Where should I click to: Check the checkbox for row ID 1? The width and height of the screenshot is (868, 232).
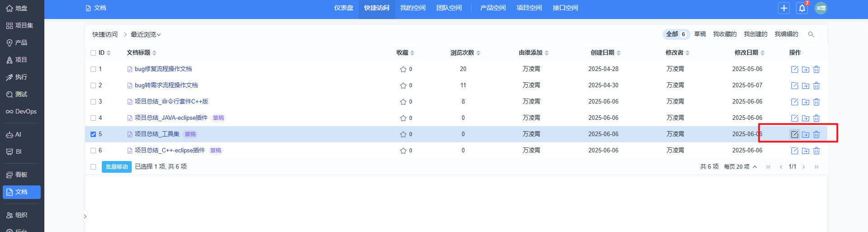click(93, 69)
